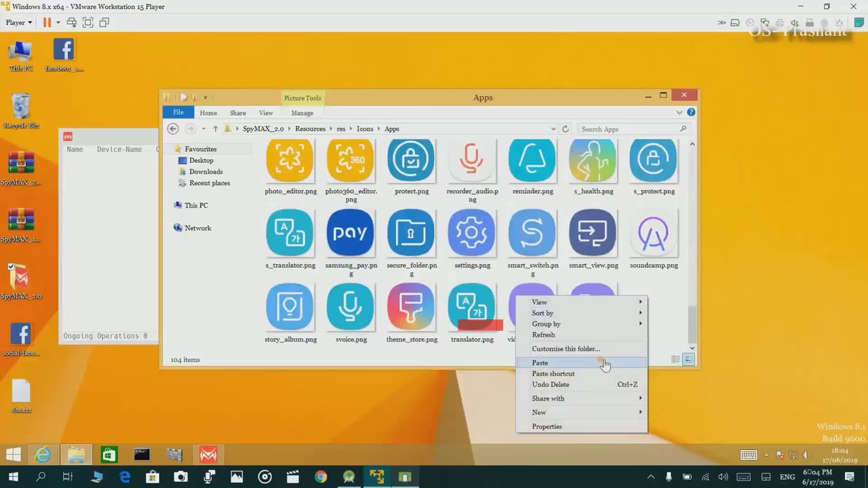868x488 pixels.
Task: Open the File ribbon tab
Action: pyautogui.click(x=178, y=113)
